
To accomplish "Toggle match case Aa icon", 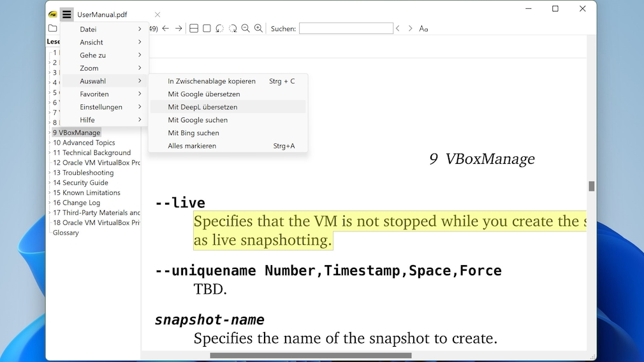I will click(423, 29).
